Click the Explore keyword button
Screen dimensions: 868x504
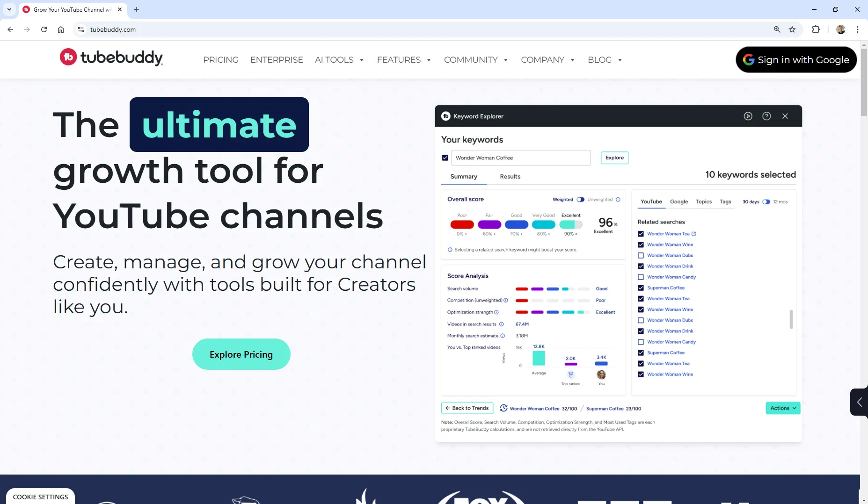[x=614, y=158]
